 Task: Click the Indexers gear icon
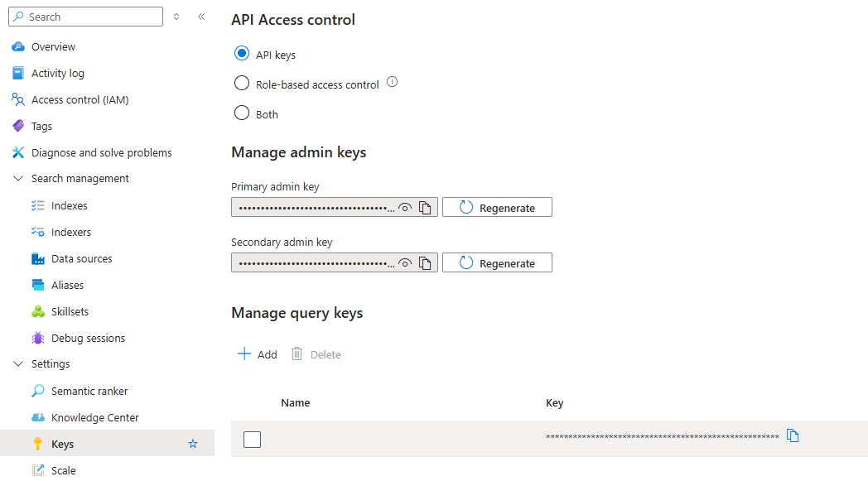(x=38, y=232)
